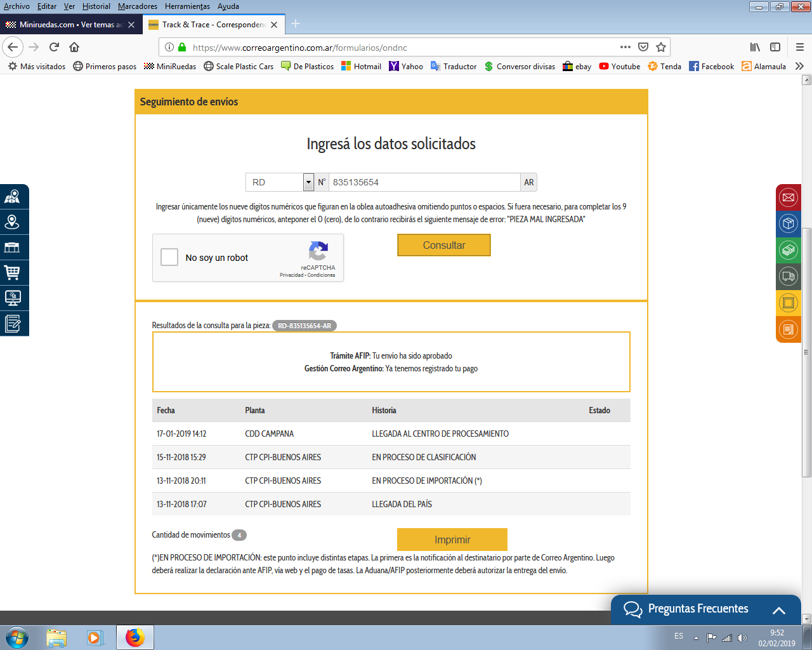Screen dimensions: 812x650
Task: Click the Imprimir button
Action: coord(452,540)
